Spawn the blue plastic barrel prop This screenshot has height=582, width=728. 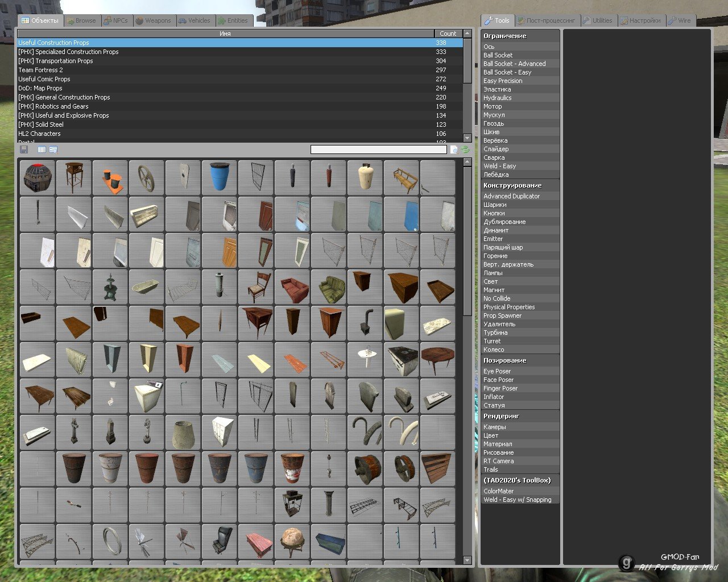[x=219, y=178]
